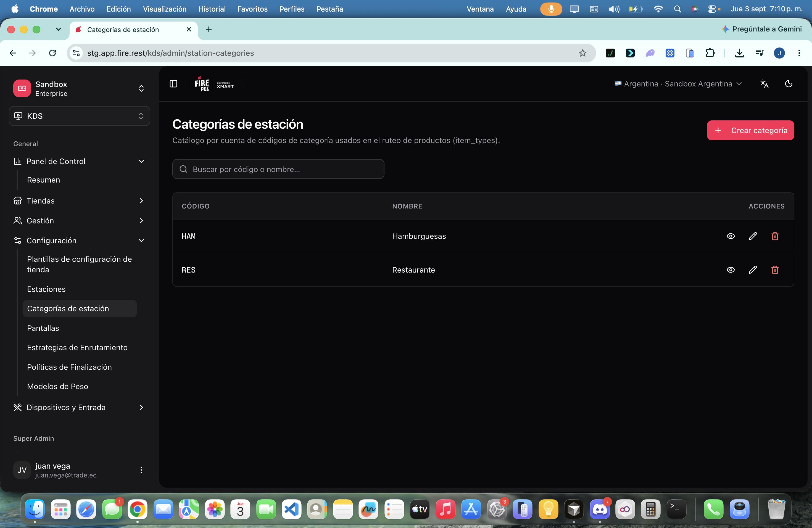The height and width of the screenshot is (528, 812).
Task: Open Chrome downloads icon
Action: (x=739, y=53)
